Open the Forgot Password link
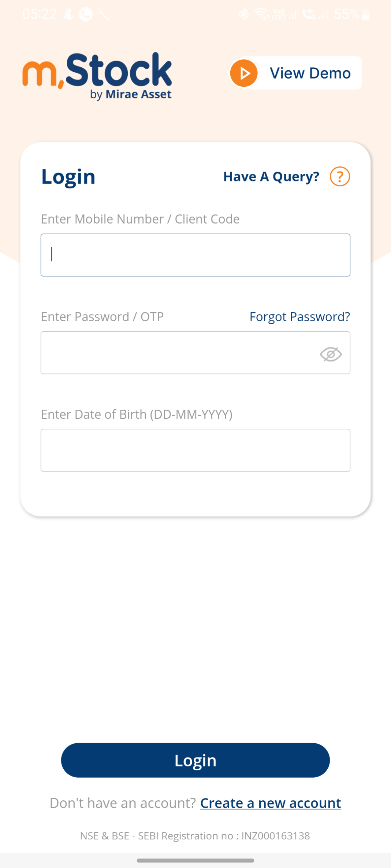The height and width of the screenshot is (868, 391). click(x=299, y=317)
